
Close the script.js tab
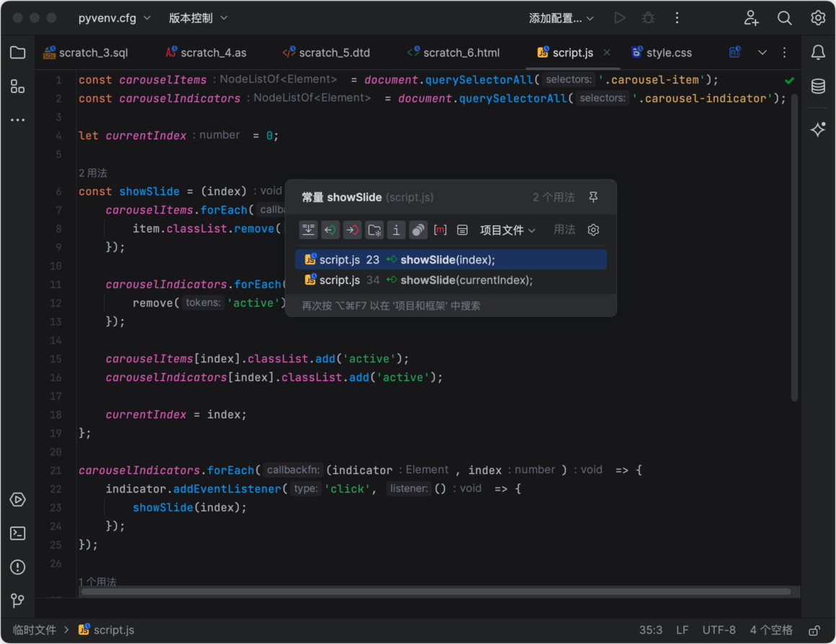tap(607, 53)
